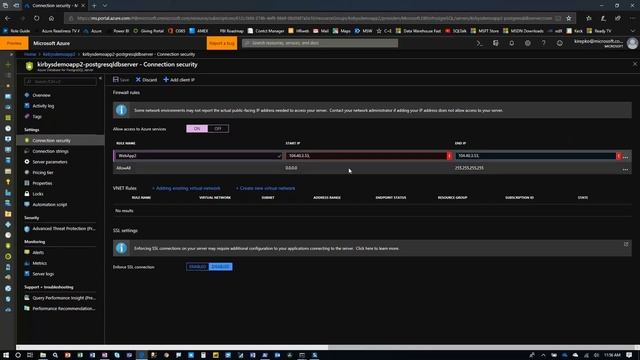The width and height of the screenshot is (640, 360).
Task: Expand the Azure left sidebar chevron
Action: (x=11, y=54)
